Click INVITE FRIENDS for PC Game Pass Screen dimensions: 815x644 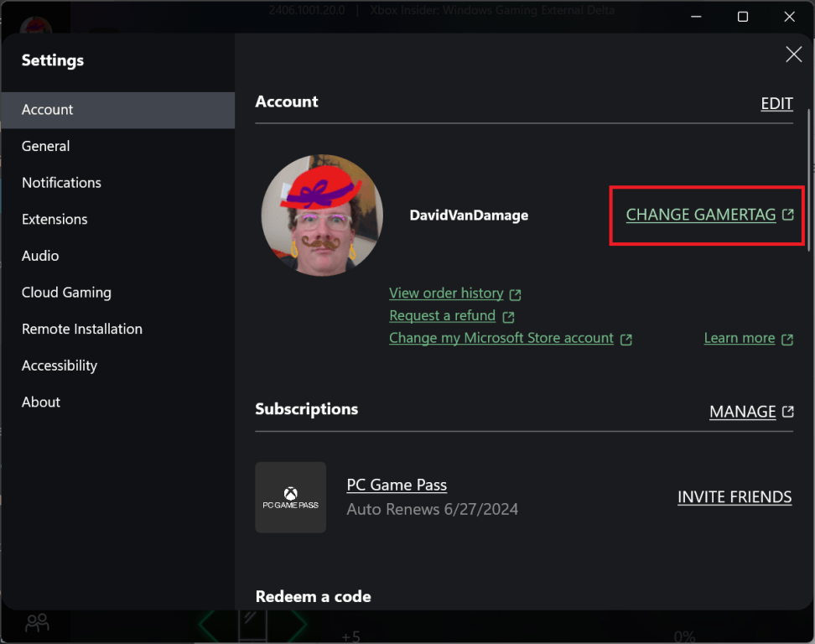click(735, 496)
